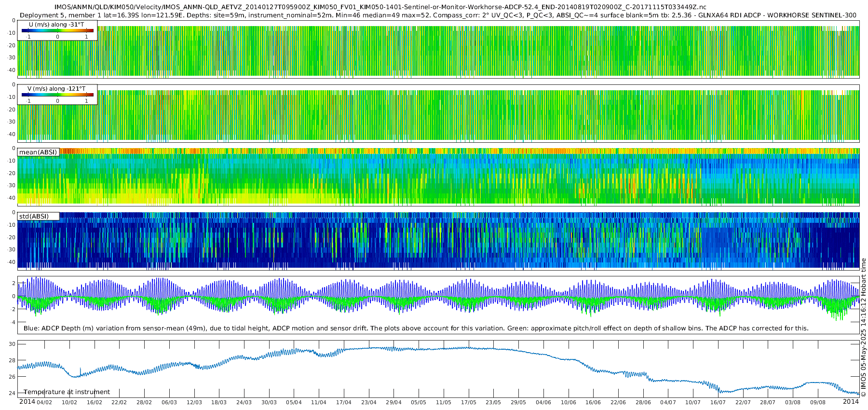868x410 pixels.
Task: Click the 17/05 date tick label
Action: [x=468, y=402]
